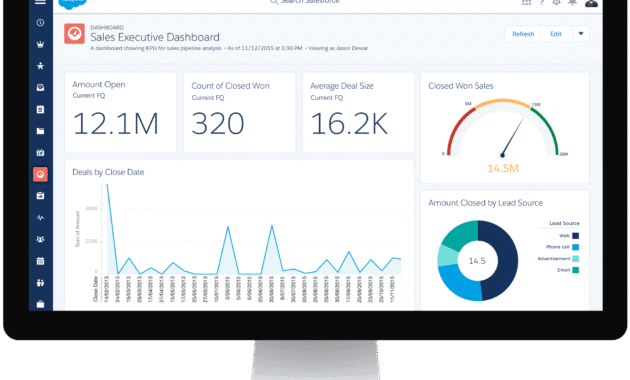Click the Average Deal Size 16.2K value

(x=349, y=123)
